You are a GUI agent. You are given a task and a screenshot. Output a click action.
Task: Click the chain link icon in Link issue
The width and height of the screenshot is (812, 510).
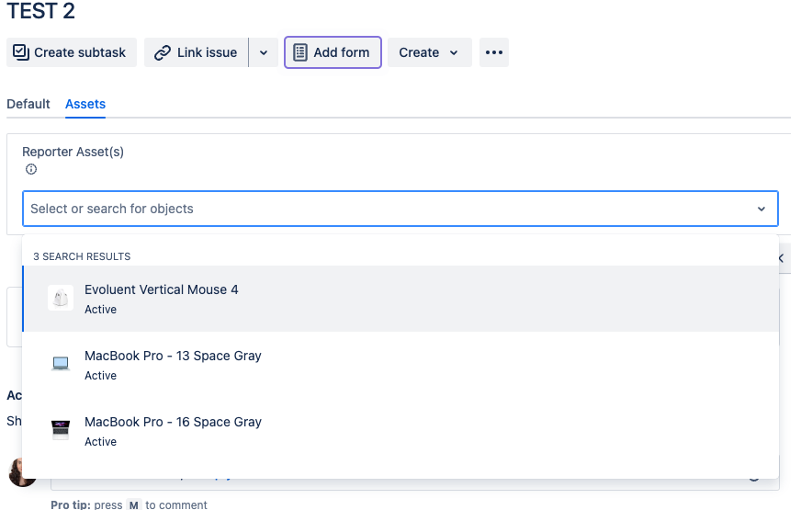(x=163, y=52)
